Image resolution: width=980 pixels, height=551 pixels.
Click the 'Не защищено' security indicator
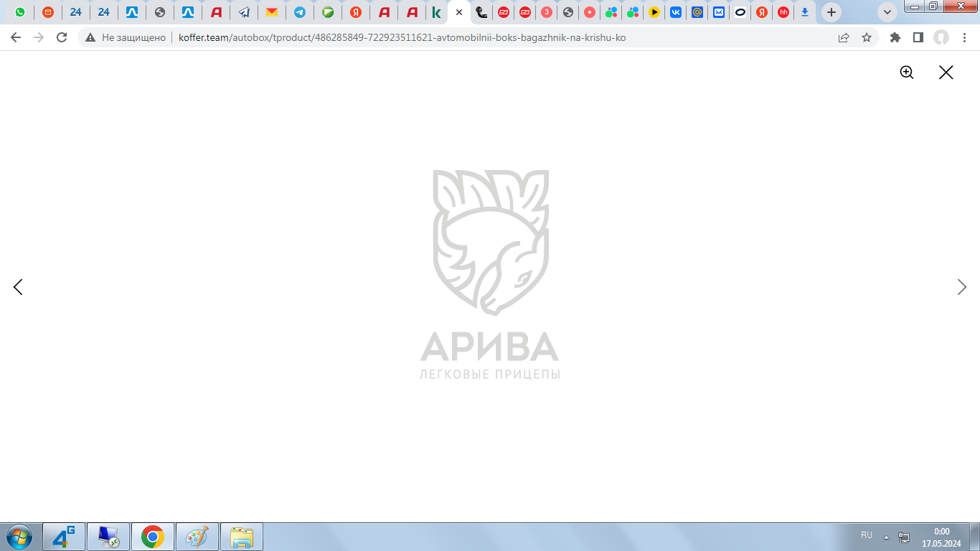coord(126,37)
